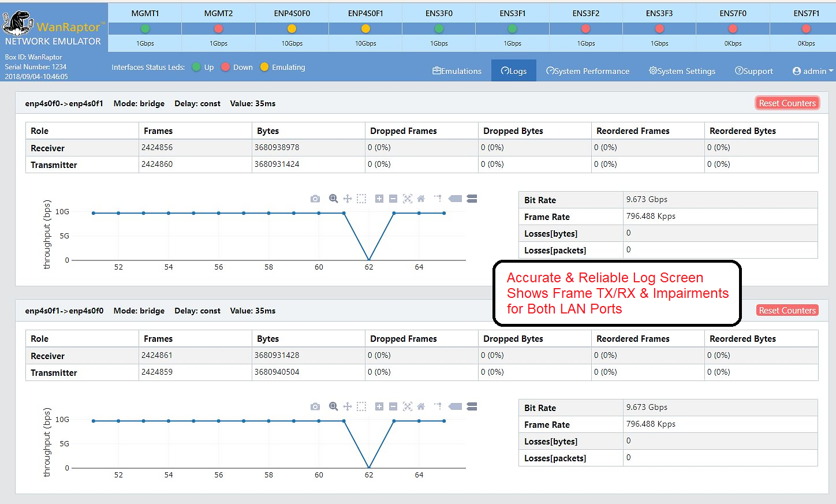The width and height of the screenshot is (836, 504).
Task: Switch to the Emulations tab
Action: point(457,71)
